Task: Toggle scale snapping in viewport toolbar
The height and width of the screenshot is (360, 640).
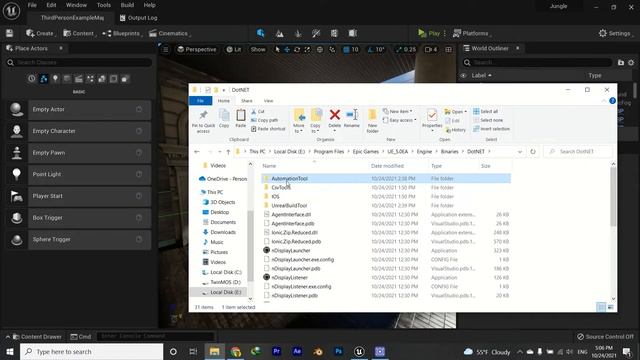Action: [x=399, y=49]
